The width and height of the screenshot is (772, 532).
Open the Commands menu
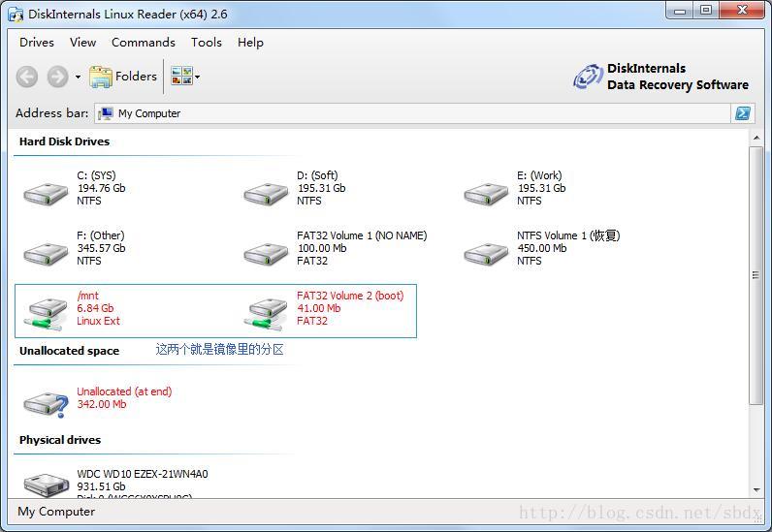click(x=144, y=43)
